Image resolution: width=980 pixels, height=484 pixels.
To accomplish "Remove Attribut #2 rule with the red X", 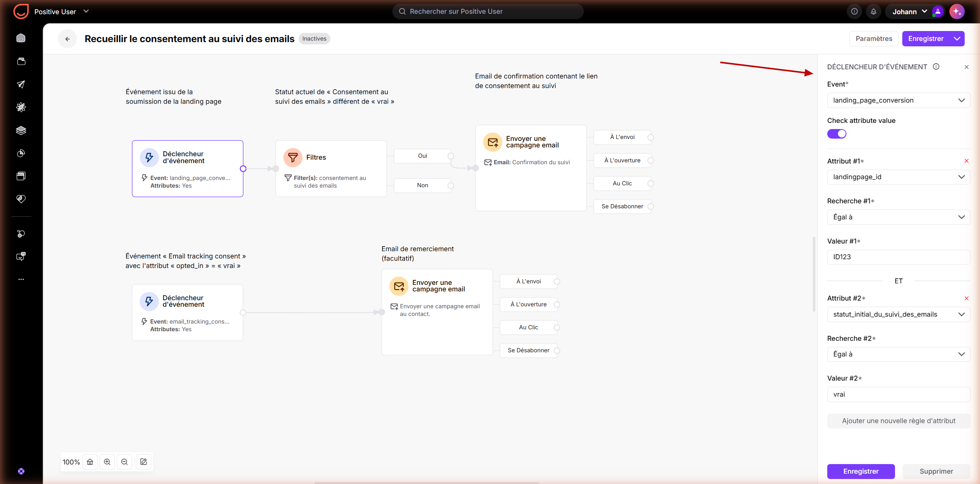I will 967,298.
